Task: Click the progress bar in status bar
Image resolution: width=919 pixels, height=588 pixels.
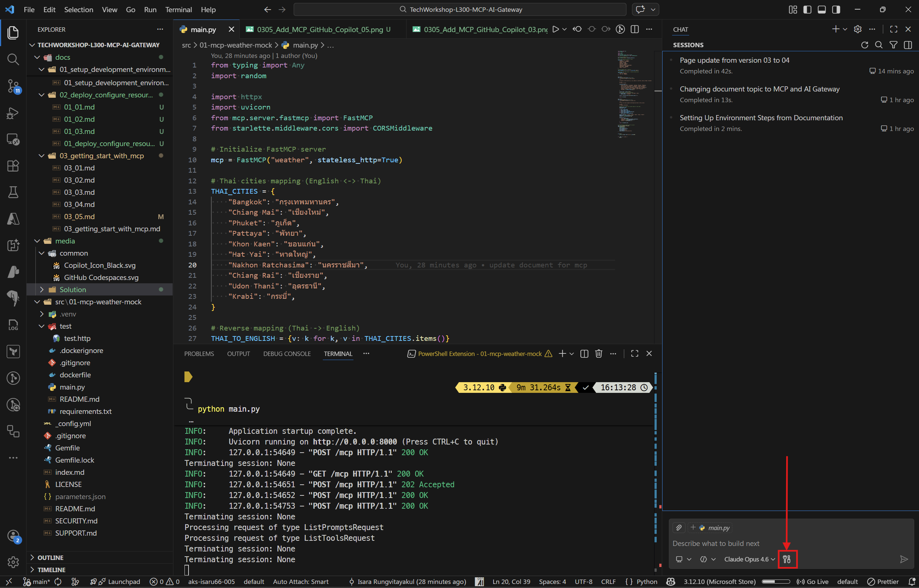Action: (776, 582)
